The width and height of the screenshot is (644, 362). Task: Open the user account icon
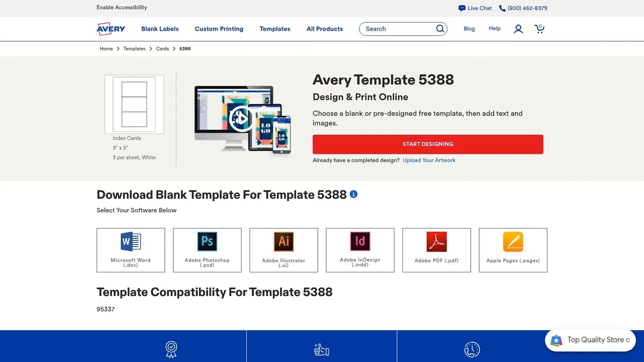coord(518,29)
